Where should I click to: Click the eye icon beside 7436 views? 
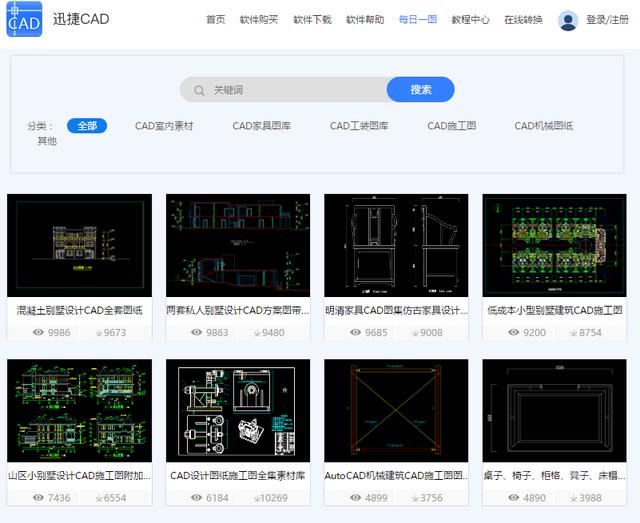pos(38,498)
